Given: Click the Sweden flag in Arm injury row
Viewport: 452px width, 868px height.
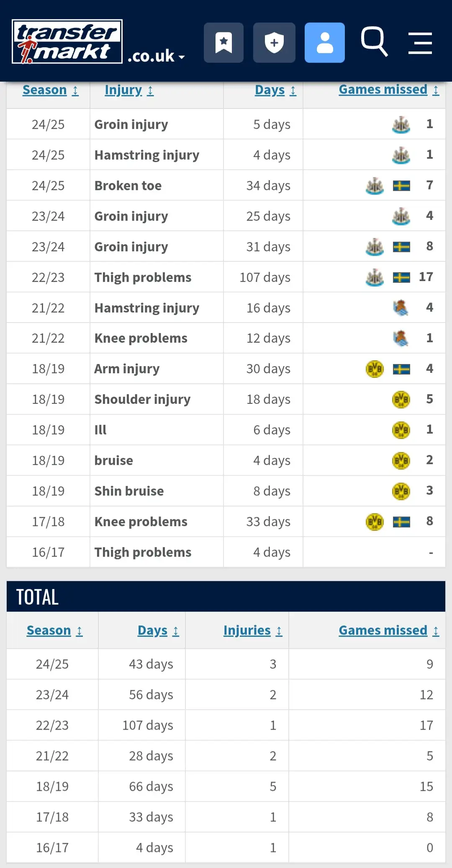Looking at the screenshot, I should (x=401, y=369).
